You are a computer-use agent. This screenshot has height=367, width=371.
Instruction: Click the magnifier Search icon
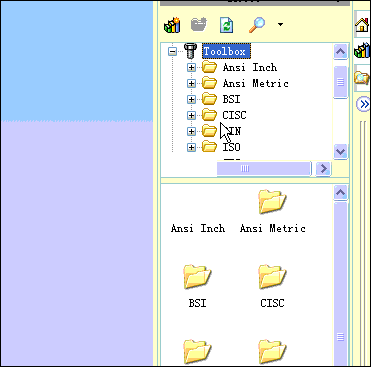click(x=257, y=25)
